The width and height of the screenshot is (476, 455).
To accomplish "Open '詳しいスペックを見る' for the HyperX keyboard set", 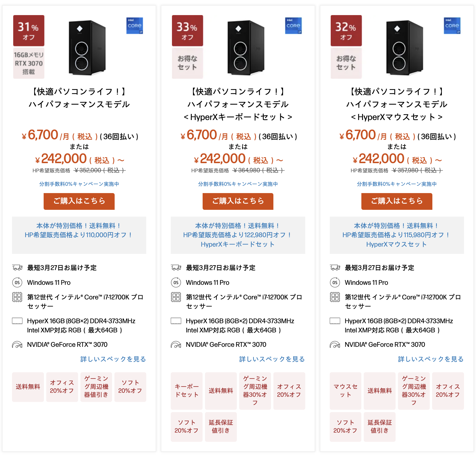I will [x=272, y=359].
